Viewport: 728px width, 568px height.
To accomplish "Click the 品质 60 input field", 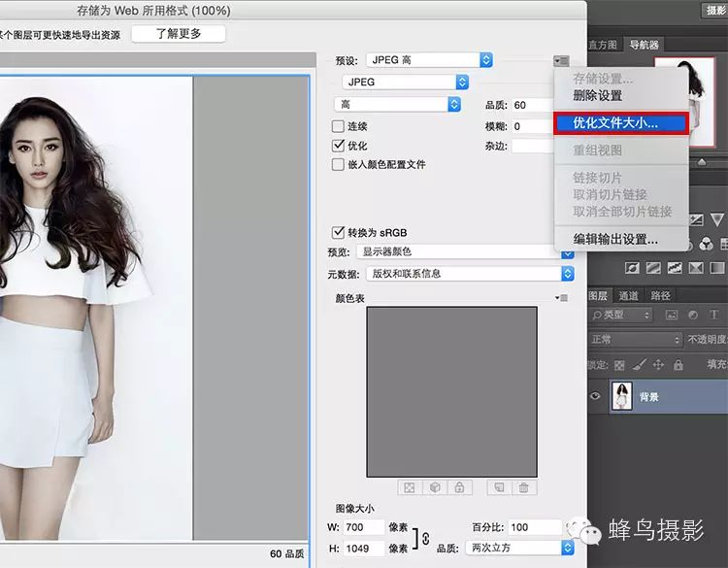I will (x=532, y=105).
